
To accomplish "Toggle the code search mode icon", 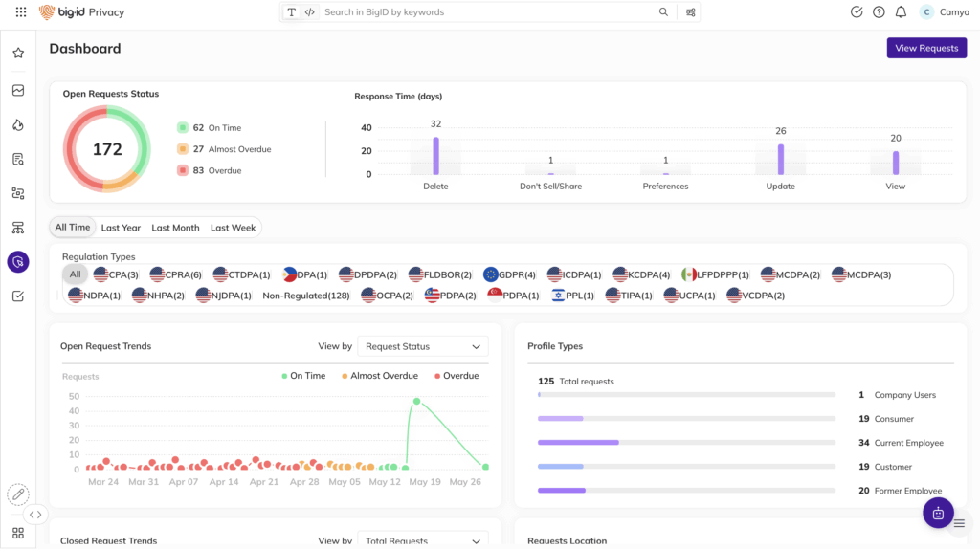I will [309, 12].
